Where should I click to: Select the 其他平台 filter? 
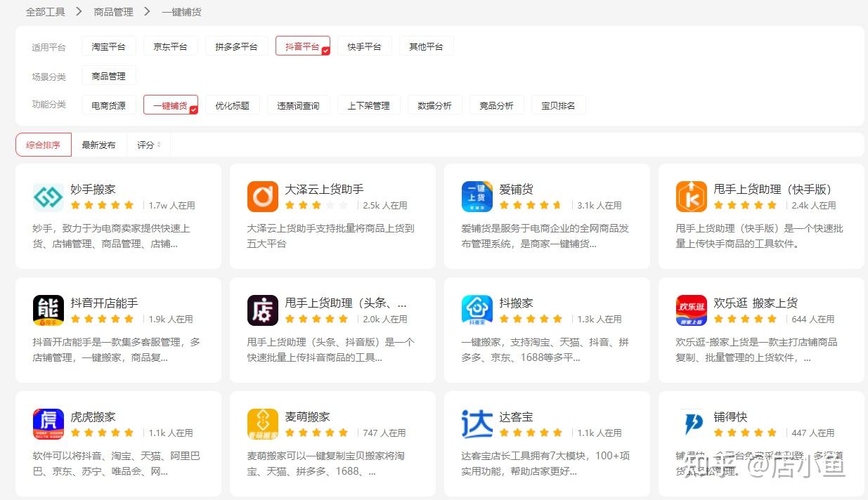(426, 46)
